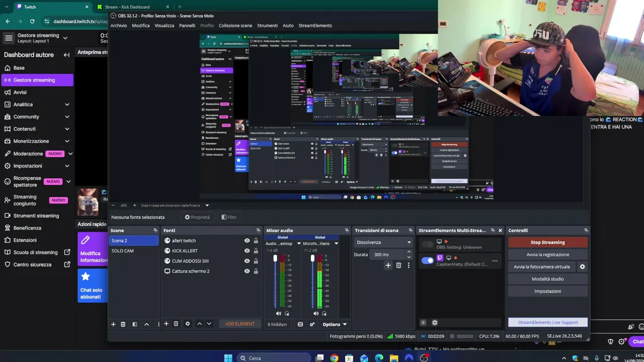Click the Stop Streaming button
The image size is (644, 362).
[x=548, y=242]
